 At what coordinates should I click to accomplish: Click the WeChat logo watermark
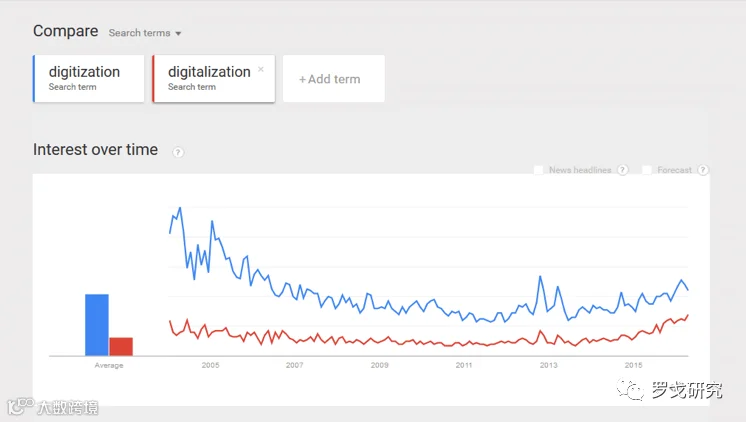pyautogui.click(x=631, y=390)
